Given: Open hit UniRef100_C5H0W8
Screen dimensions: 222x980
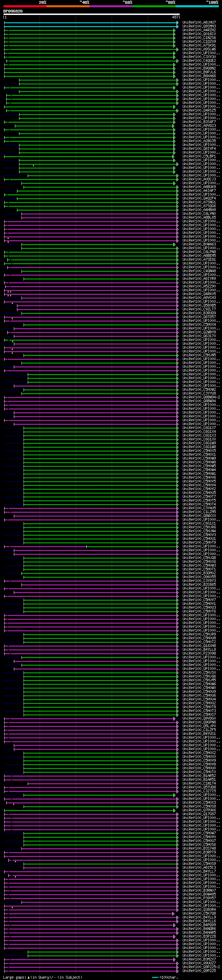Looking at the screenshot, I should (199, 462).
